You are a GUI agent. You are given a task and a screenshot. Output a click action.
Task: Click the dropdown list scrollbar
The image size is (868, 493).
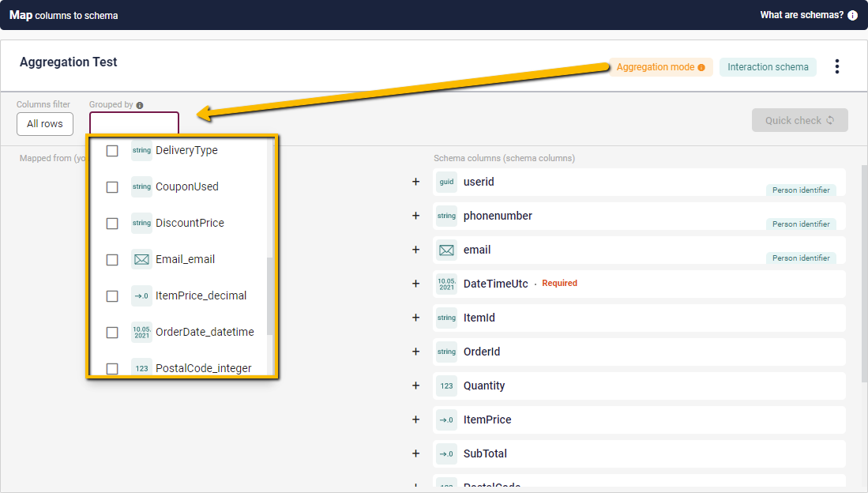point(270,296)
